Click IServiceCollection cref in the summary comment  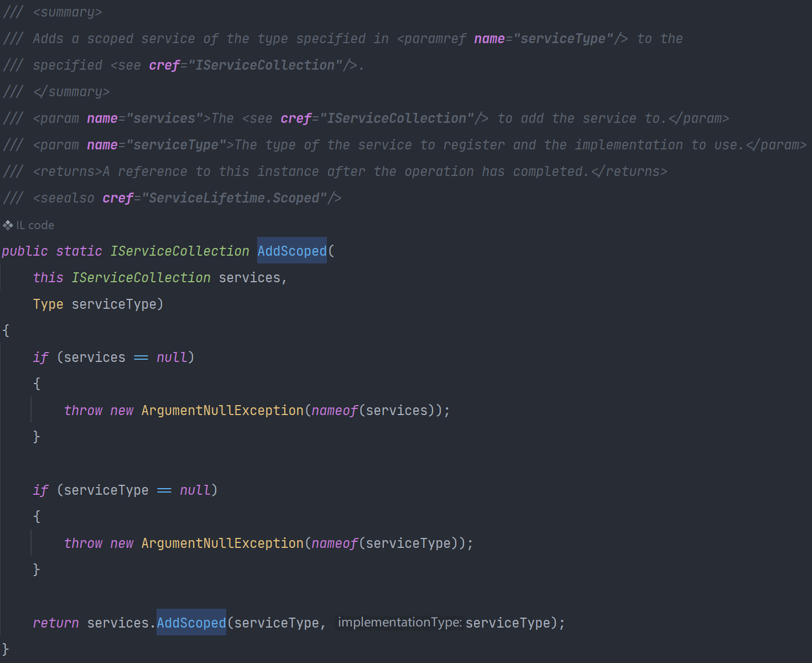[264, 65]
